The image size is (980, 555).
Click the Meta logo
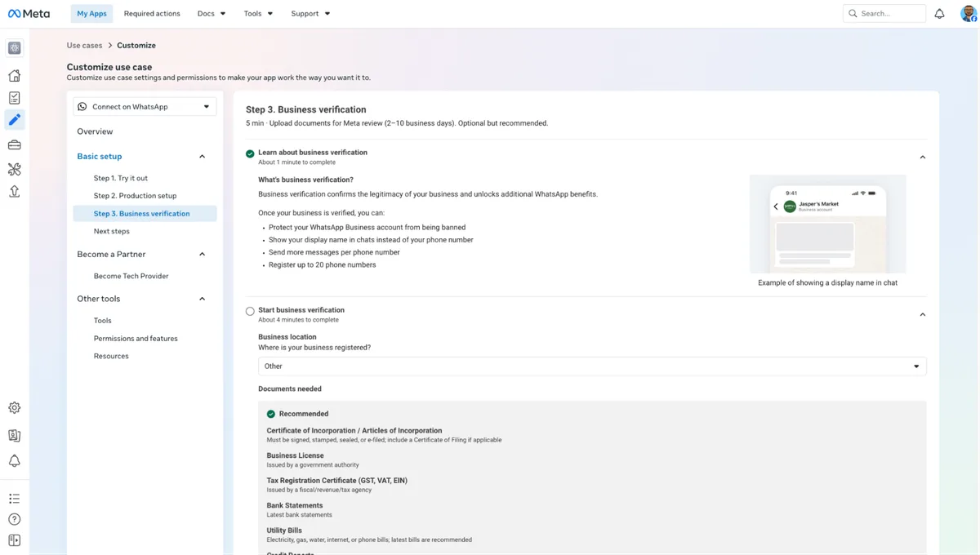pyautogui.click(x=29, y=13)
